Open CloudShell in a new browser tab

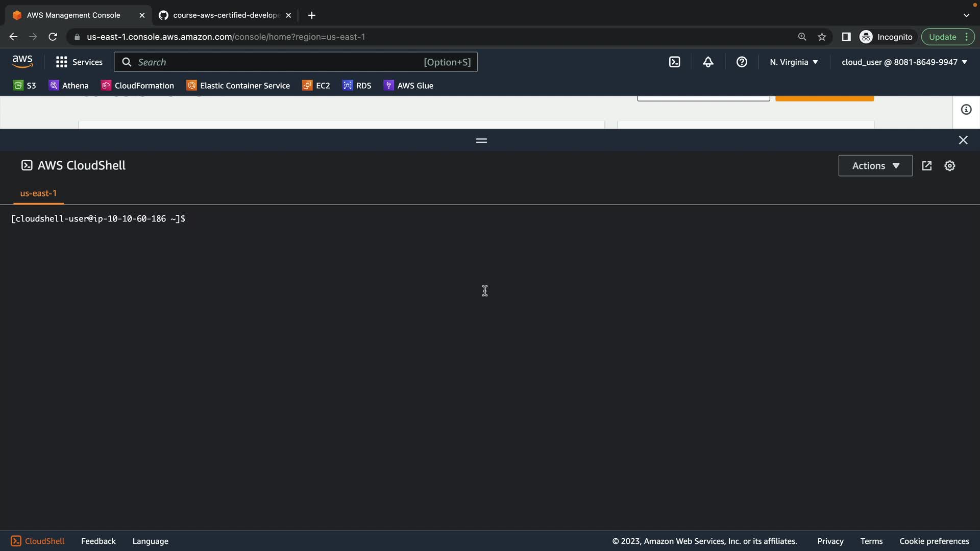(x=926, y=166)
